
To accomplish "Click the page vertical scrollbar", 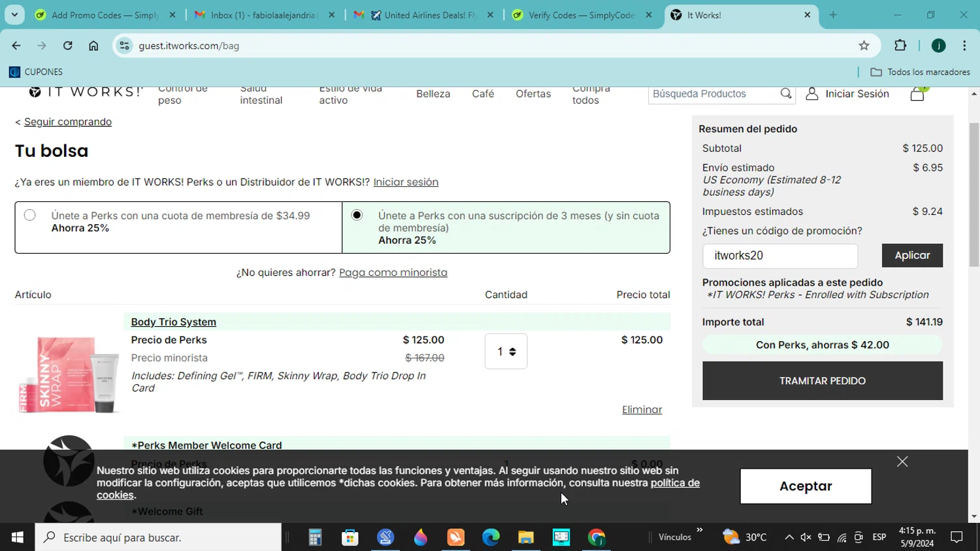I will pos(973,195).
